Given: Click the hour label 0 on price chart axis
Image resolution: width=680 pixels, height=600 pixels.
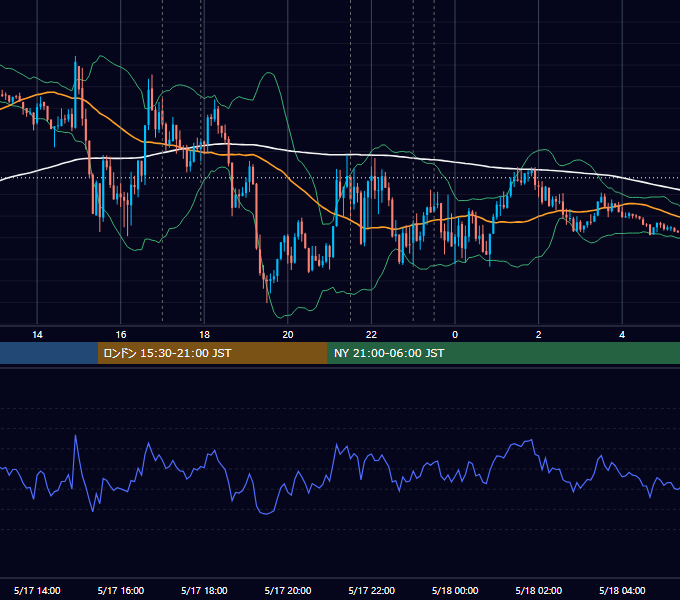Looking at the screenshot, I should [x=455, y=335].
